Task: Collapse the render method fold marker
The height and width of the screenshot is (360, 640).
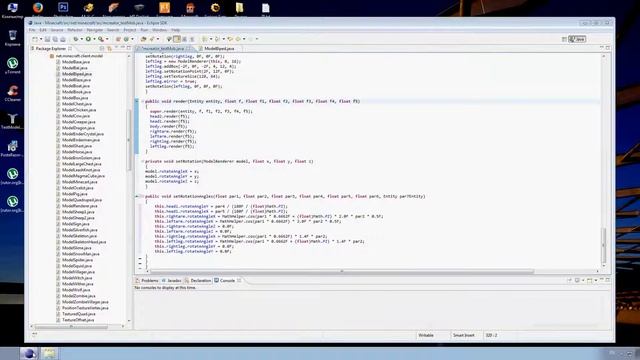Action: coord(142,101)
